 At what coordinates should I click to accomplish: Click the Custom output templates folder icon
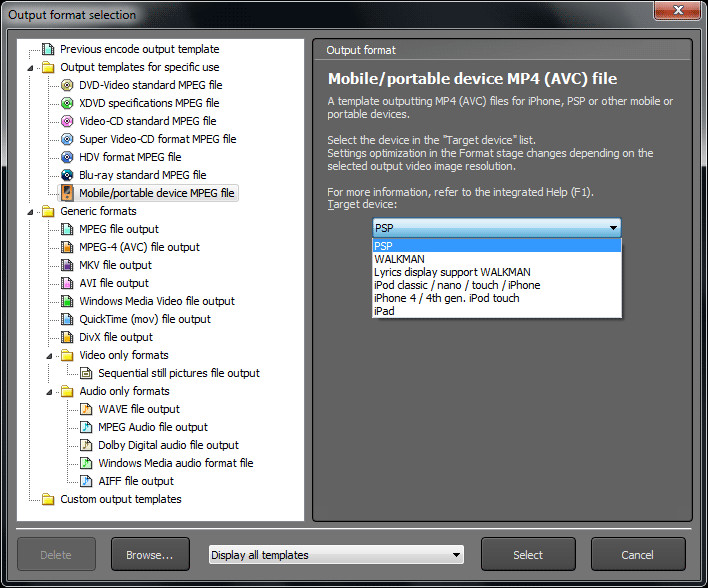point(48,499)
